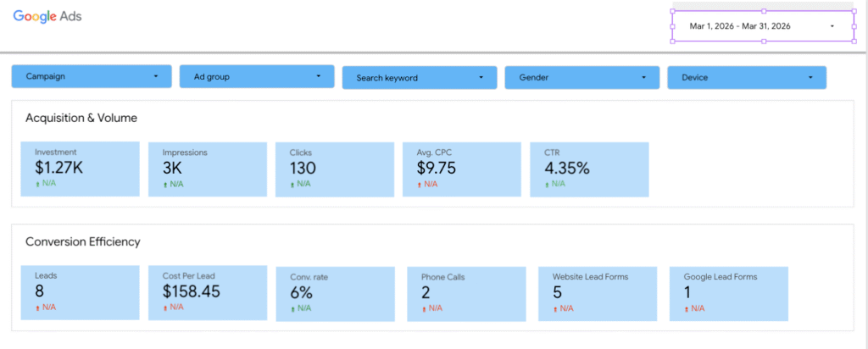868x349 pixels.
Task: Select the Avg. CPC $9.75 scorecard
Action: pyautogui.click(x=462, y=169)
